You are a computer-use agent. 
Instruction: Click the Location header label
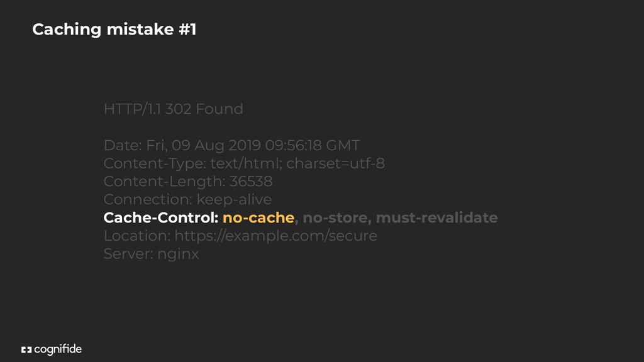[137, 236]
